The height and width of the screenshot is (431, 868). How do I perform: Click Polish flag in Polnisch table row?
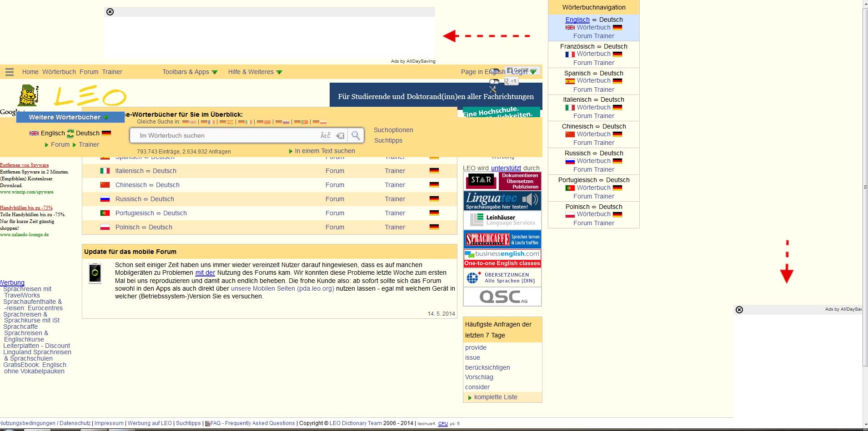tap(105, 227)
